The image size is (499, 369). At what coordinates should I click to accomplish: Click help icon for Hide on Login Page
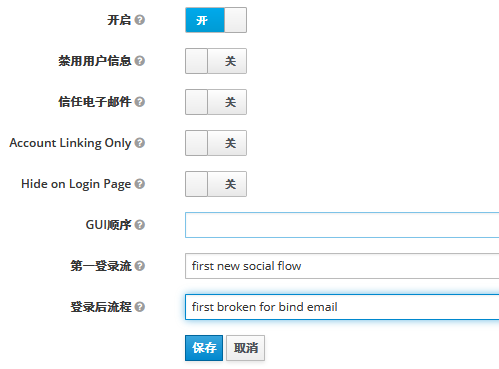(x=140, y=184)
